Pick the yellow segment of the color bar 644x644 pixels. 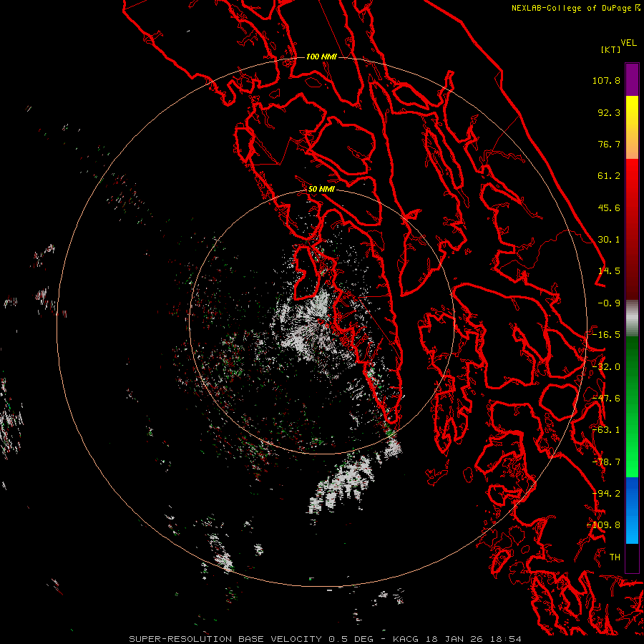[x=632, y=111]
